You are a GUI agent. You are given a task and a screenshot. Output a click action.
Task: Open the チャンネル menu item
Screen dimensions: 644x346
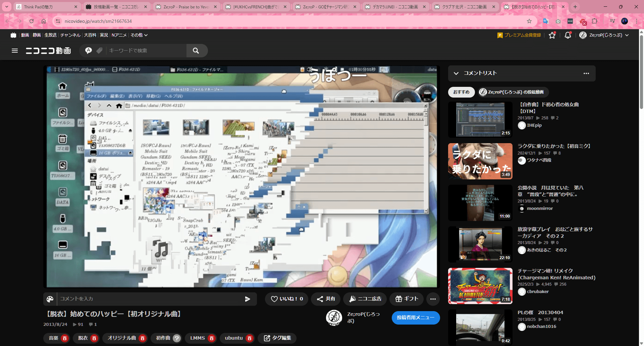(x=70, y=35)
